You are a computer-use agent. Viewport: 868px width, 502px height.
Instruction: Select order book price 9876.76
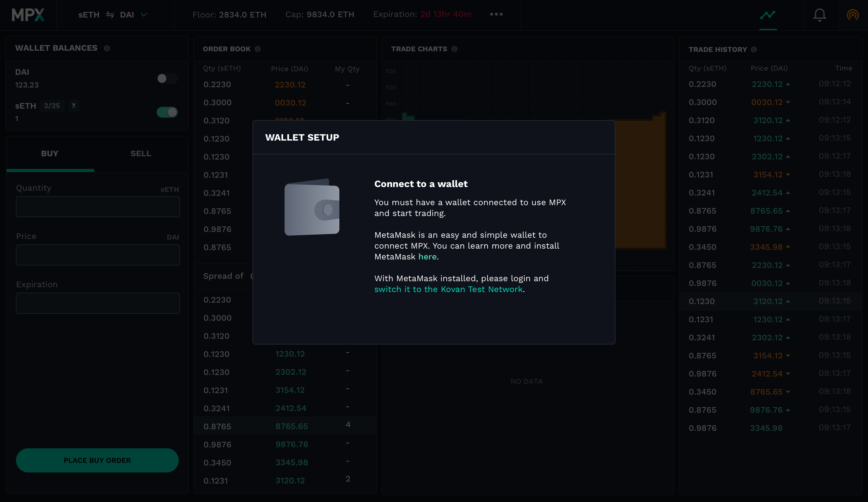[x=292, y=444]
